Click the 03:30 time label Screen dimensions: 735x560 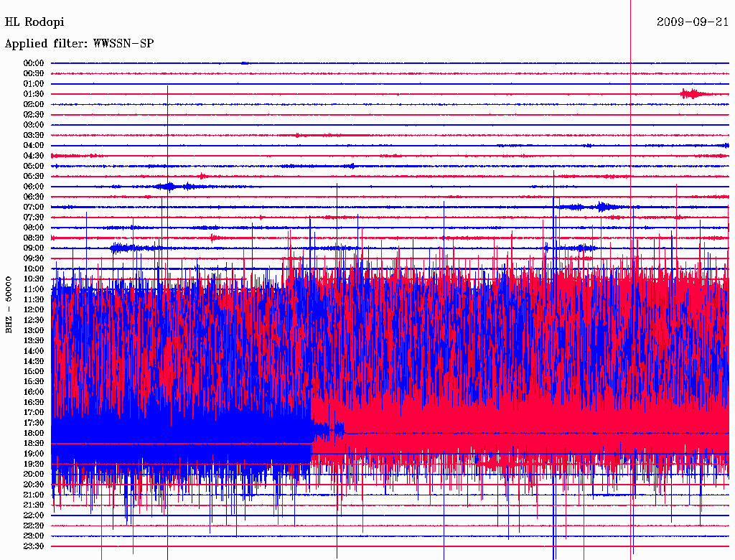pyautogui.click(x=33, y=135)
